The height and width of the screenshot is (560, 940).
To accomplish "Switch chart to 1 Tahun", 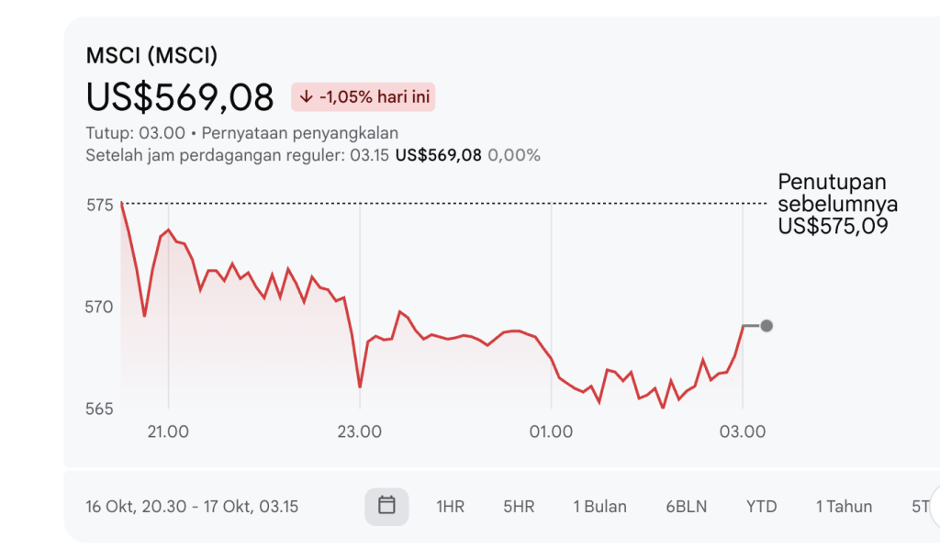I will coord(845,507).
